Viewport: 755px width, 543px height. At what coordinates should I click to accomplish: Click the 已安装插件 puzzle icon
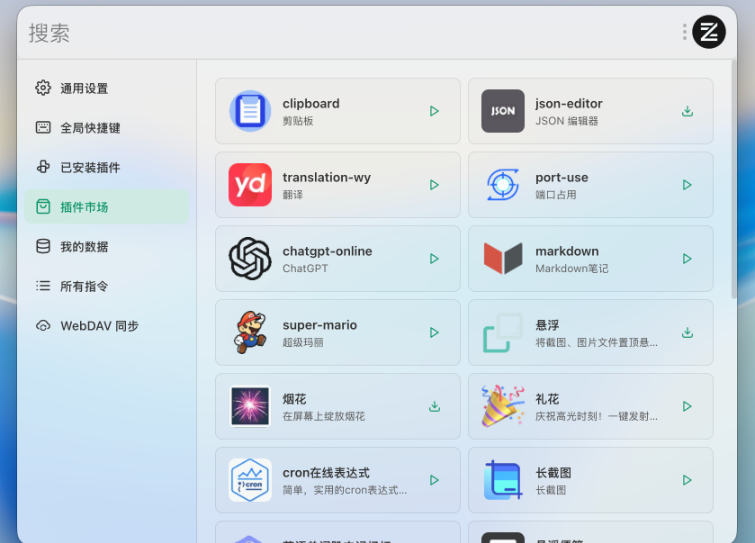(x=43, y=167)
